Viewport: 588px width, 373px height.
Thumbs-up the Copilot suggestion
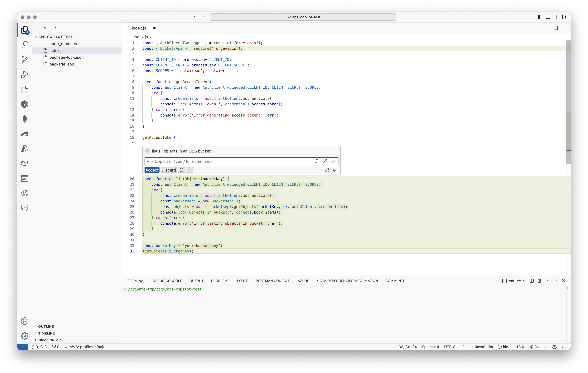tap(327, 170)
